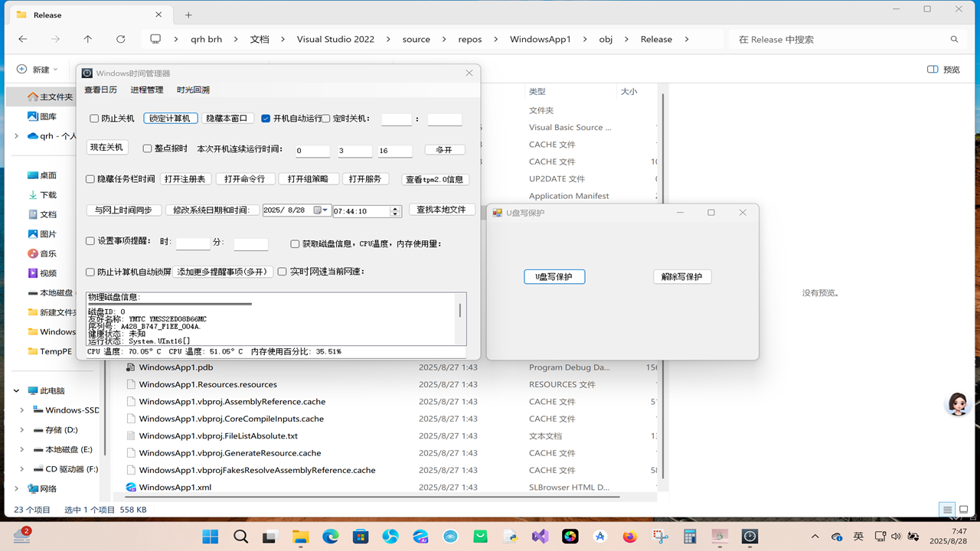Switch to details view via status bar icon
This screenshot has width=980, height=551.
pyautogui.click(x=946, y=509)
